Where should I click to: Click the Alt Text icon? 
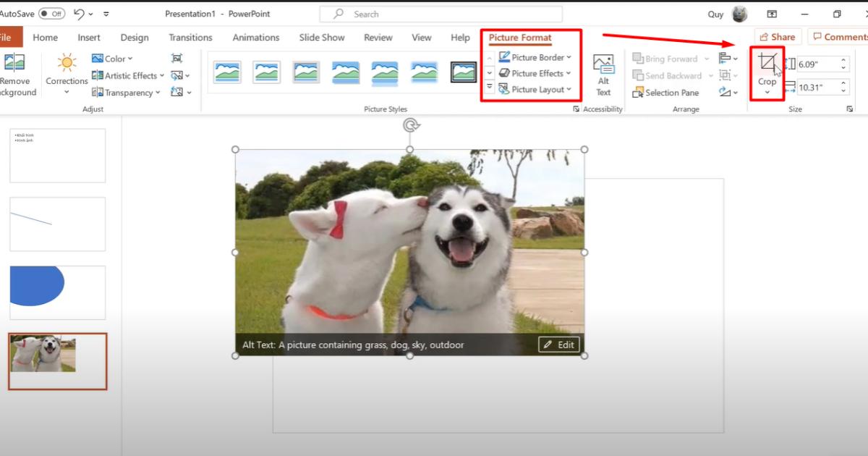point(603,64)
